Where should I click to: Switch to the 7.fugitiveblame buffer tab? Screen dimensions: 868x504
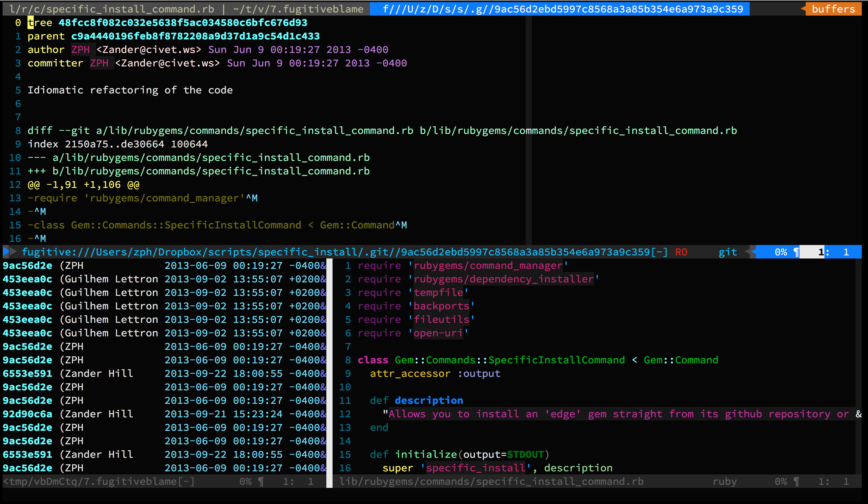298,9
